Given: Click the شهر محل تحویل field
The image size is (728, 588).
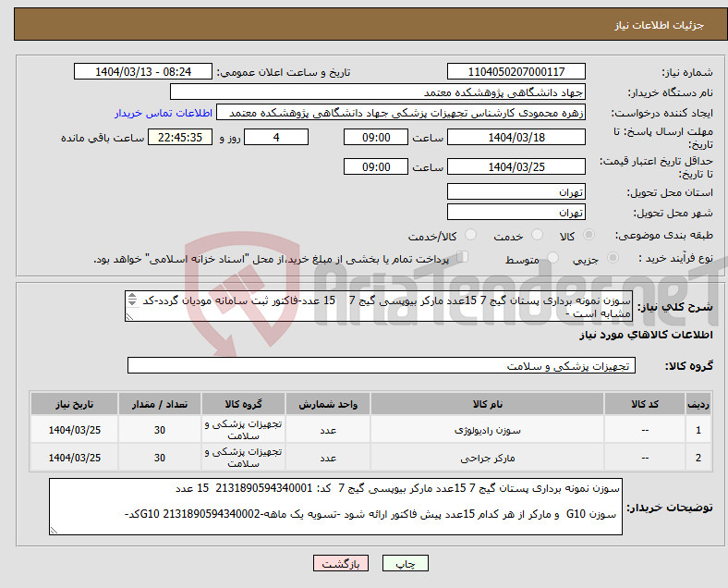Looking at the screenshot, I should tap(516, 213).
